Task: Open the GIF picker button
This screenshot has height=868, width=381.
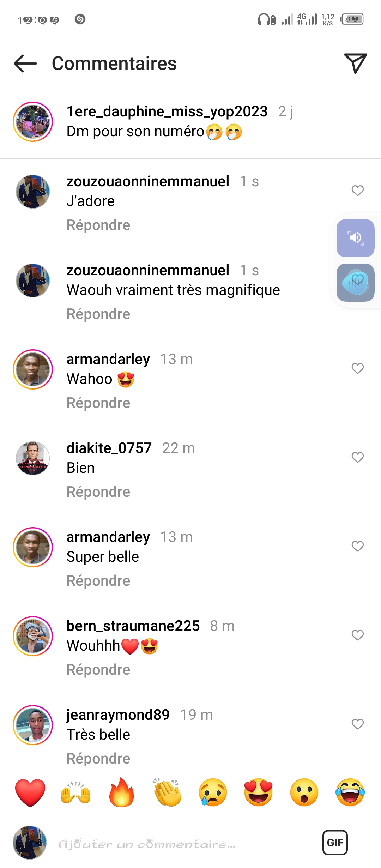Action: point(335,843)
